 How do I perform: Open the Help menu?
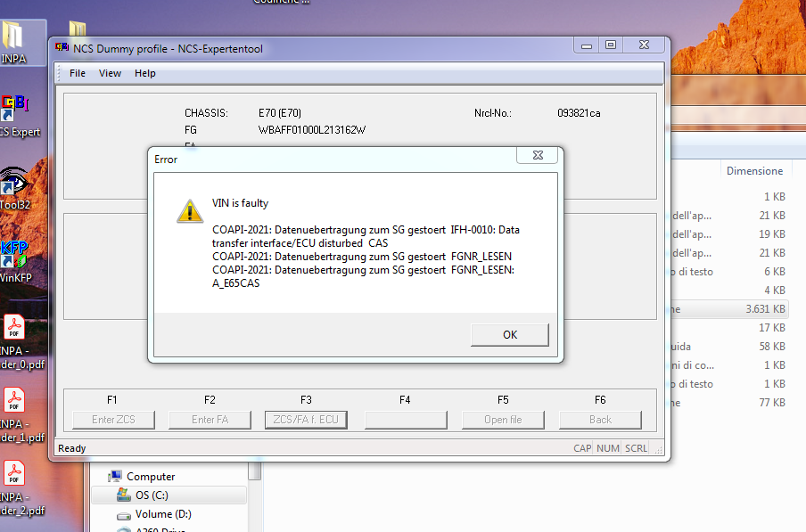click(x=145, y=73)
